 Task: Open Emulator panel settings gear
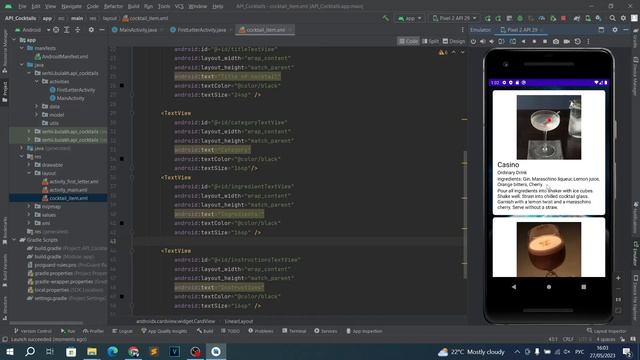615,30
